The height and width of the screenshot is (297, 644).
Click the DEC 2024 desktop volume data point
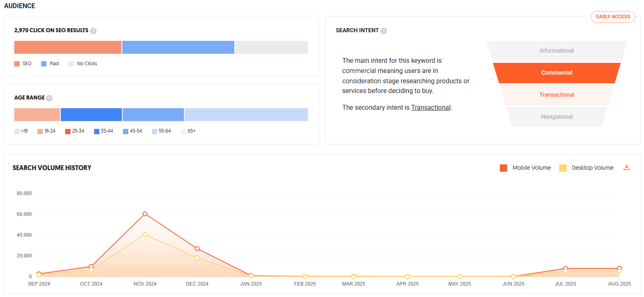point(197,258)
